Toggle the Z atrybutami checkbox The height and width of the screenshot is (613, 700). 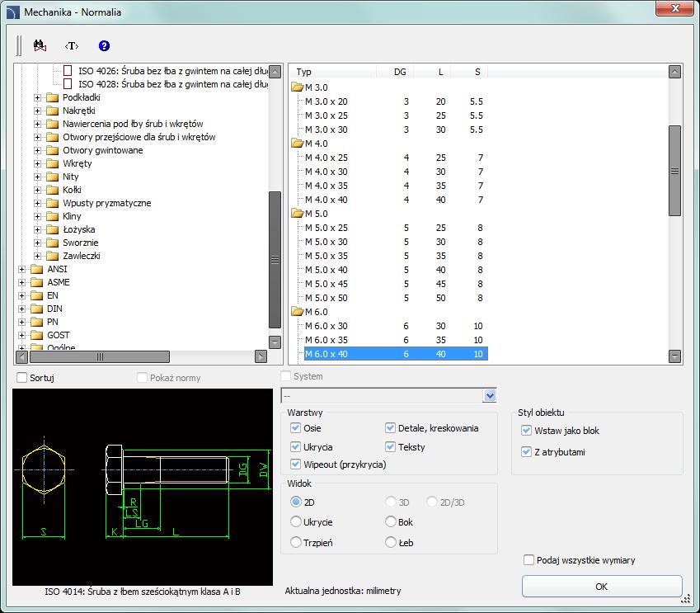tap(526, 452)
